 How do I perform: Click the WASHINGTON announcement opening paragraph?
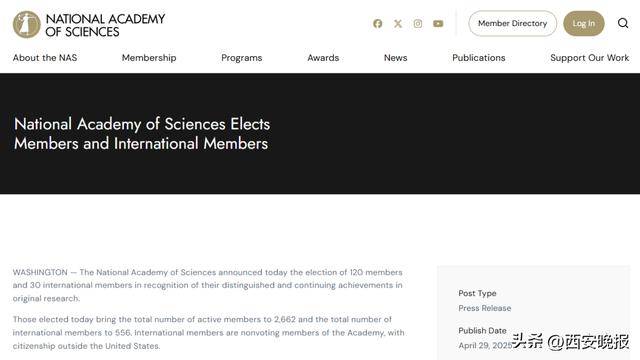pyautogui.click(x=207, y=285)
